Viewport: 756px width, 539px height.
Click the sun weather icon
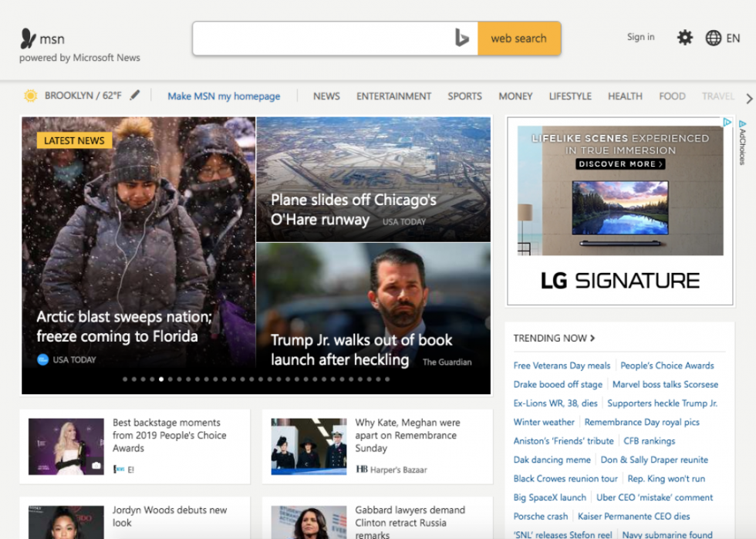click(30, 96)
